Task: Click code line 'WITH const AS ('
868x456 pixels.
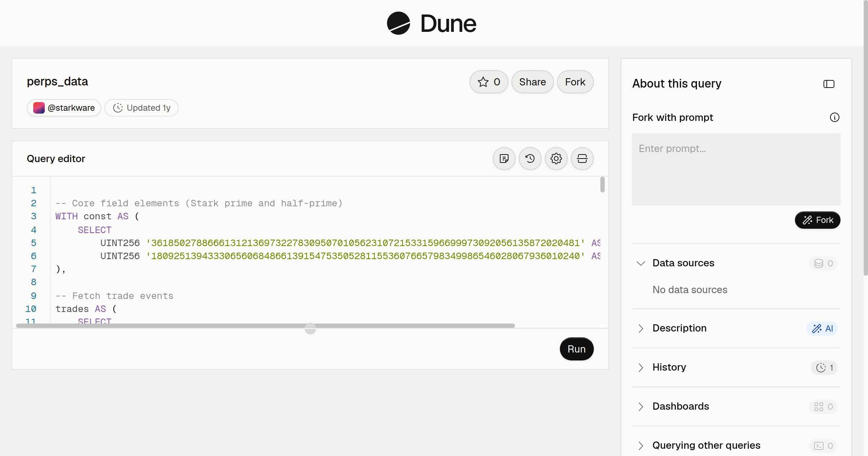Action: [x=97, y=216]
